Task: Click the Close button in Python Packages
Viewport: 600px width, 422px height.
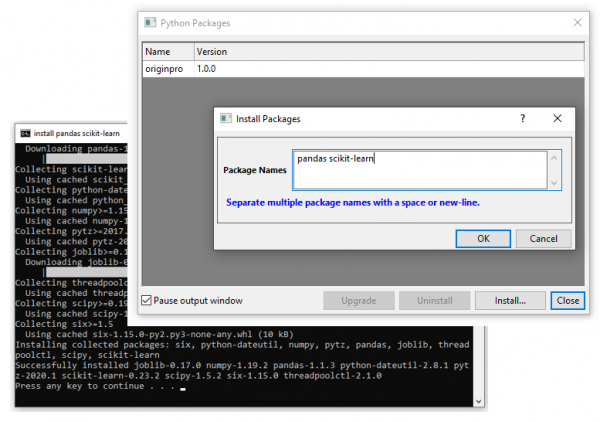Action: point(568,300)
